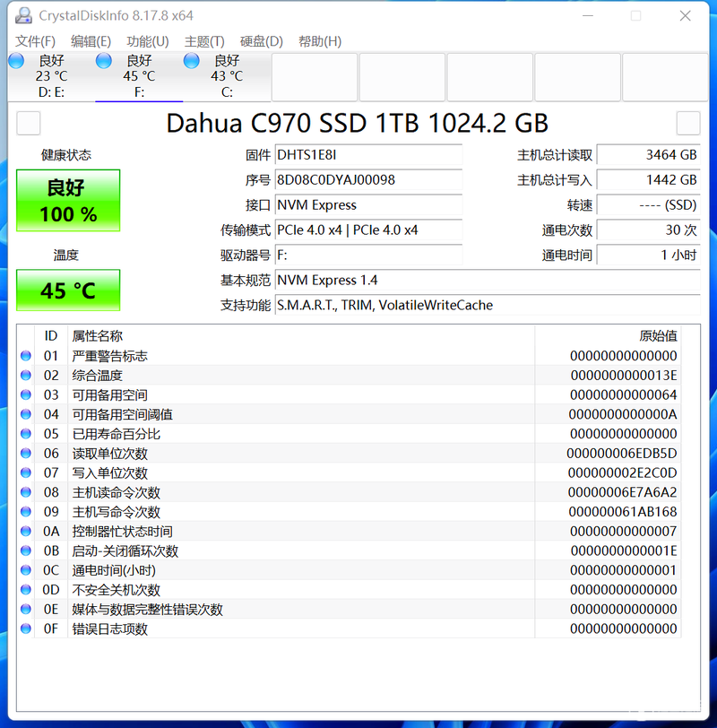This screenshot has height=728, width=717.
Task: Select the 主机读命令次数 attribute name
Action: pos(116,492)
